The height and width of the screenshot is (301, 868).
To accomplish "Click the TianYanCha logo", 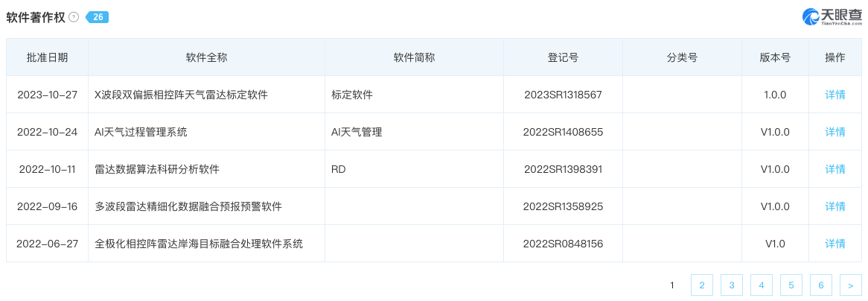I will click(832, 17).
